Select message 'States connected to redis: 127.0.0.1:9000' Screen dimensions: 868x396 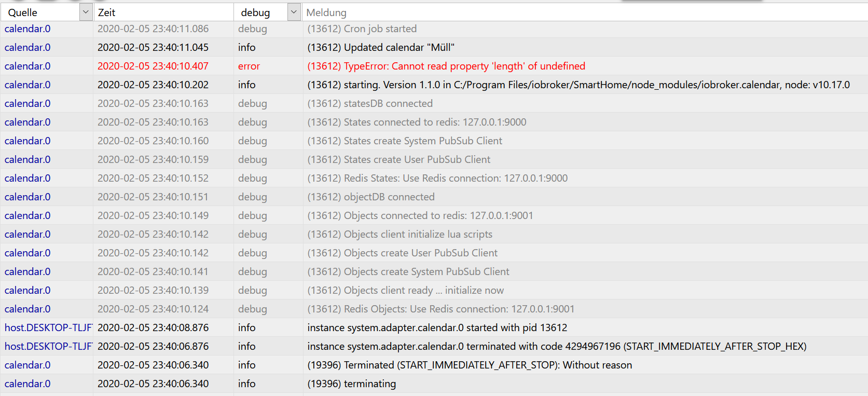(x=417, y=122)
